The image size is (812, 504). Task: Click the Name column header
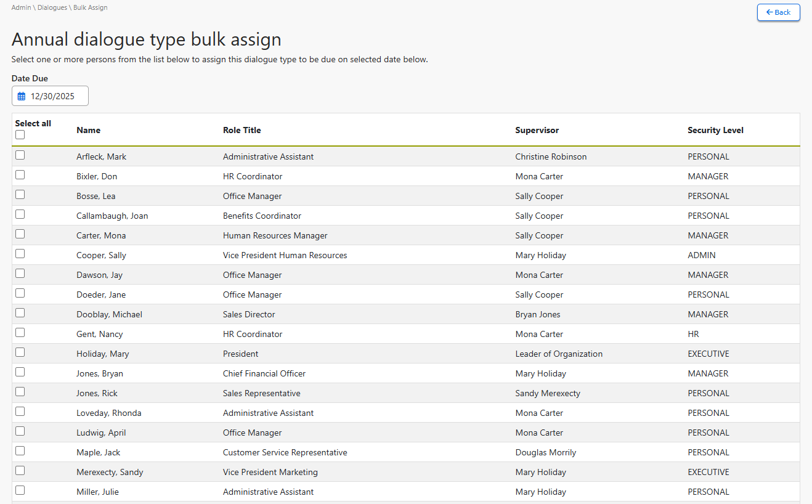pyautogui.click(x=88, y=130)
